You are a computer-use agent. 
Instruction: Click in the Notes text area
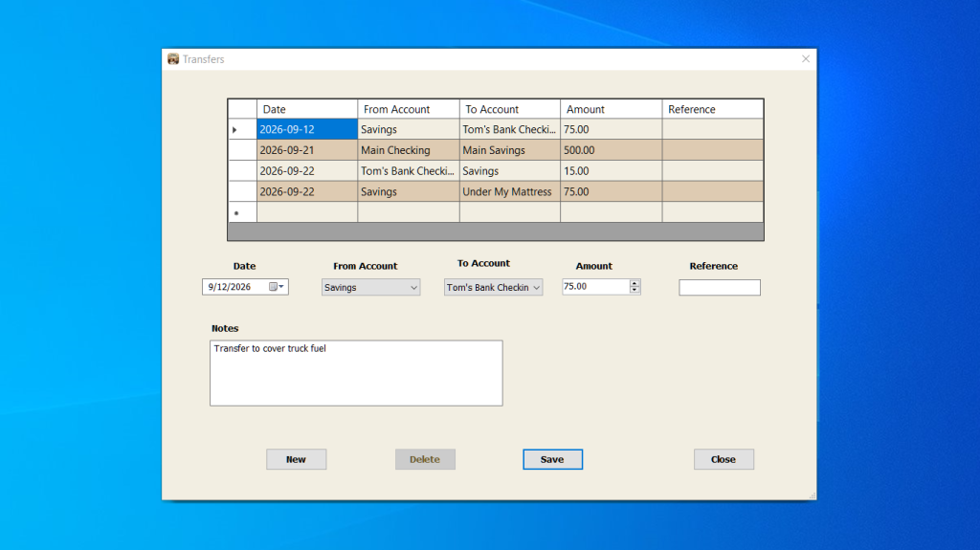coord(356,373)
